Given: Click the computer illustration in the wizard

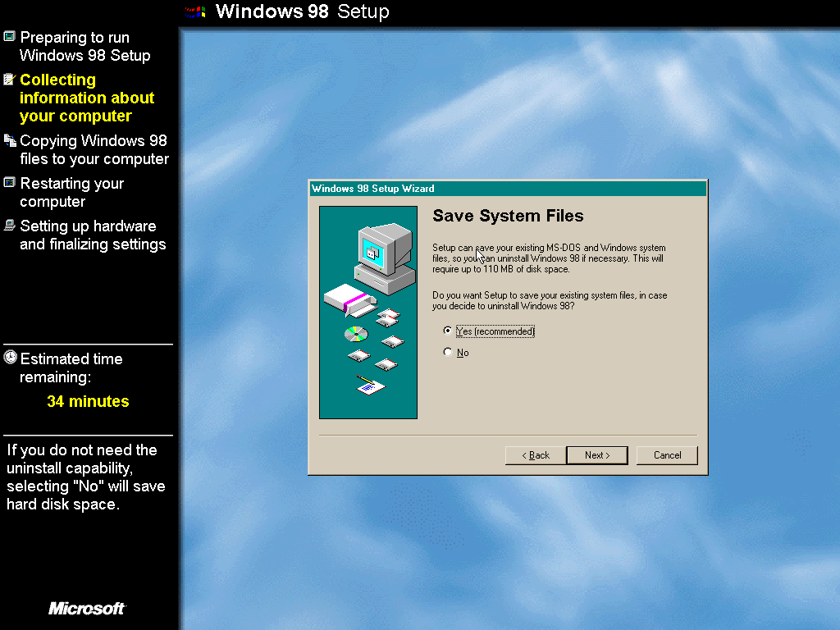Looking at the screenshot, I should [386, 258].
